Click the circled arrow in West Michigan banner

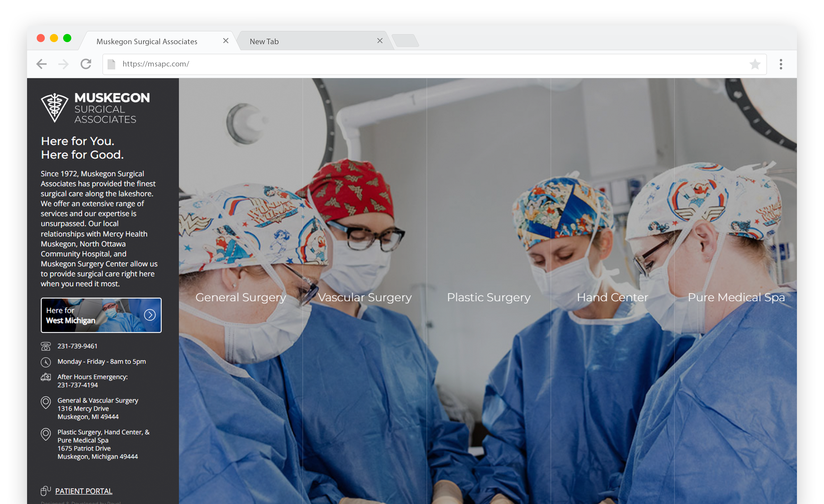coord(150,315)
